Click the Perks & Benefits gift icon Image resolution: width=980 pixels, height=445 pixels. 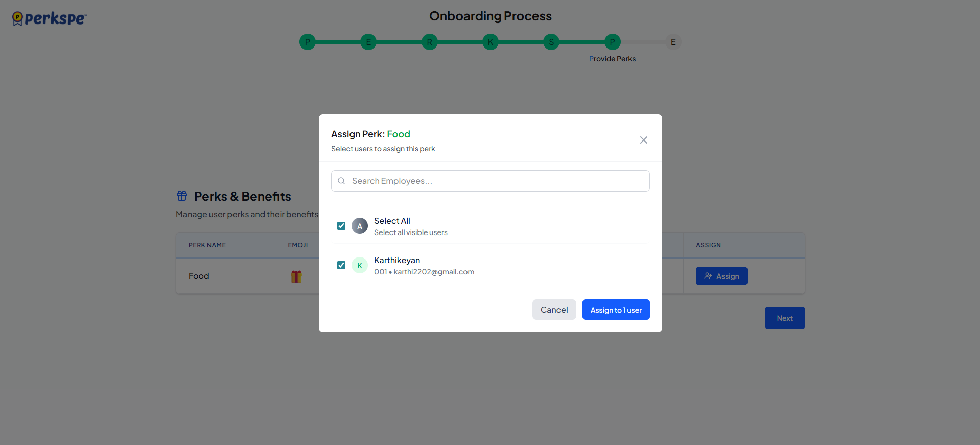click(182, 196)
